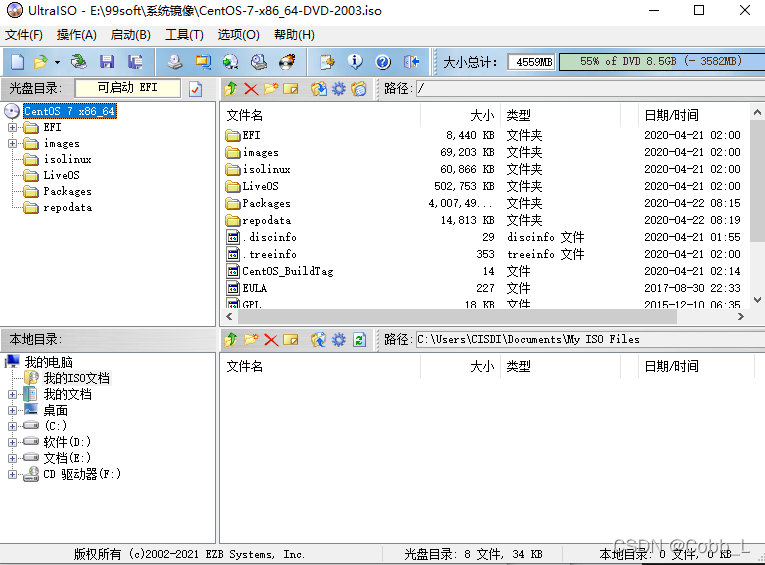Select 我的电脑 in local tree
Viewport: 765px width, 565px height.
(x=48, y=362)
